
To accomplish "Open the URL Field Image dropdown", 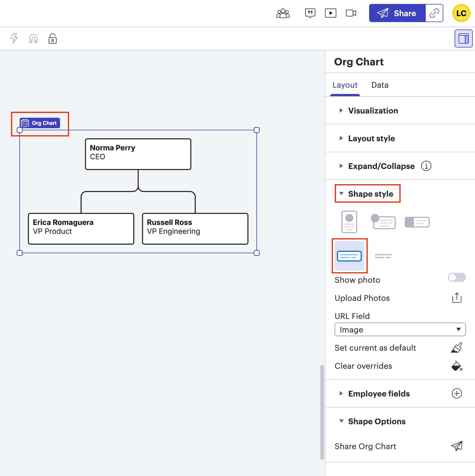I will pyautogui.click(x=400, y=329).
